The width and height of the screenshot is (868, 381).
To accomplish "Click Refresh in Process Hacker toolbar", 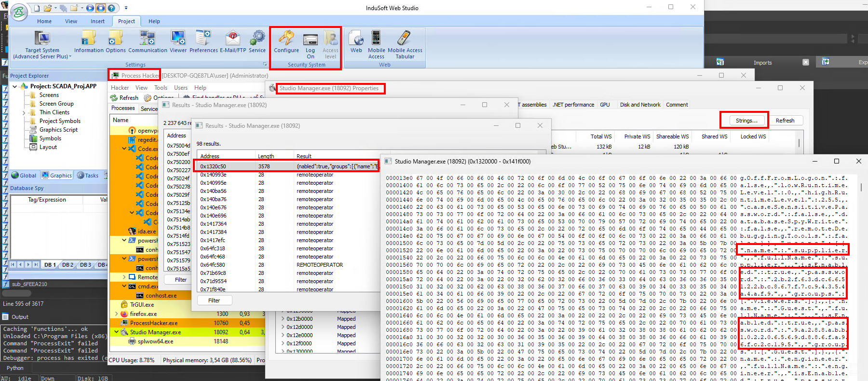I will [x=124, y=98].
